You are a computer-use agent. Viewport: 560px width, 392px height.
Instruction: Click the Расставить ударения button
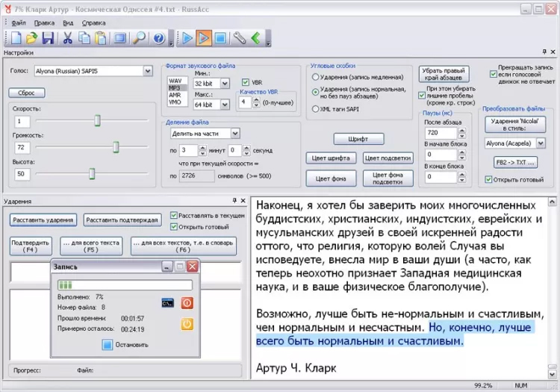click(x=43, y=220)
